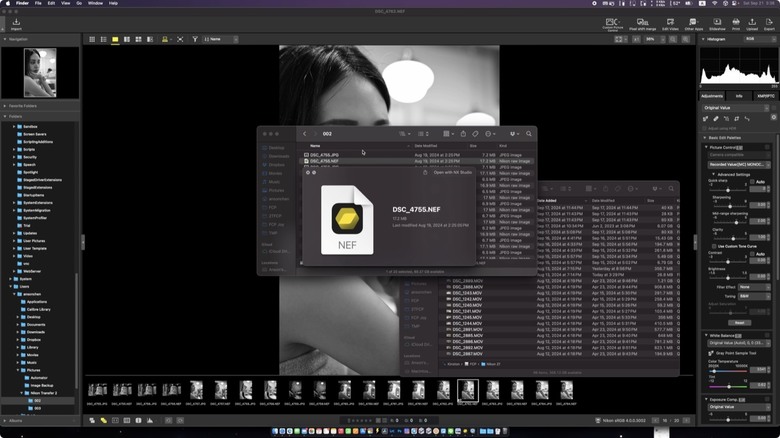Open the Recorded Value picture control dropdown
Image resolution: width=780 pixels, height=438 pixels.
(739, 164)
